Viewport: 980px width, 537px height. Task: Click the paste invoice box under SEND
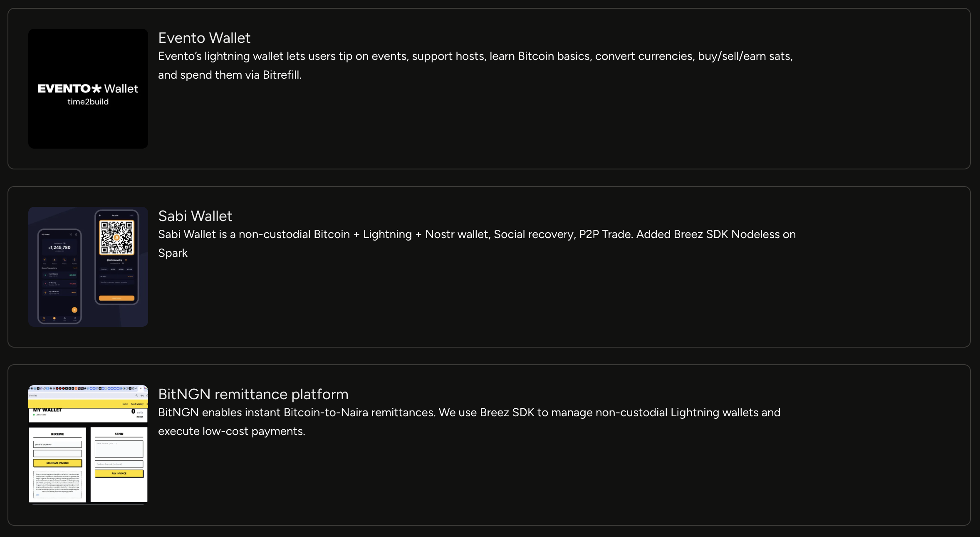[119, 449]
